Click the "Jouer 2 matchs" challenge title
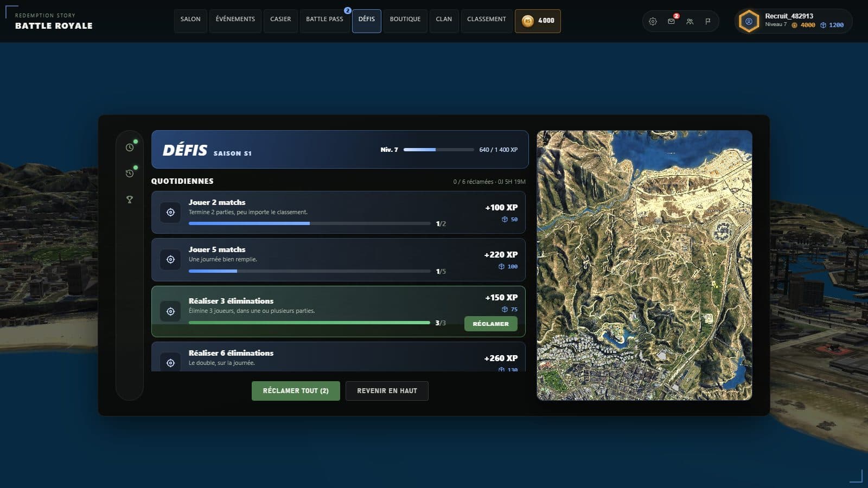Screen dimensions: 868x488 [x=217, y=202]
